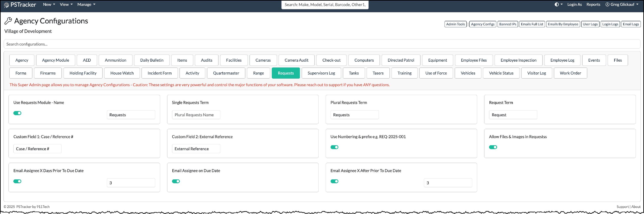Click the user profile icon for Greg Glickauf
This screenshot has height=214, width=644.
click(607, 5)
